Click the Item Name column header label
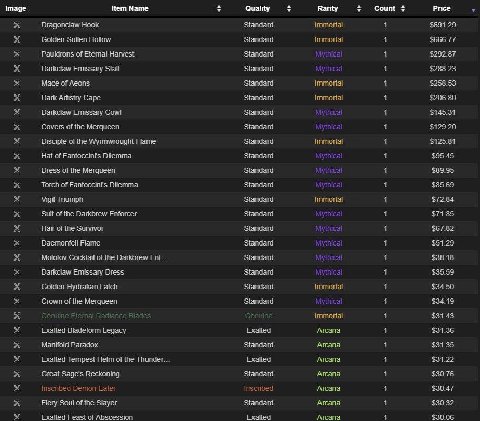480x421 pixels. (130, 9)
